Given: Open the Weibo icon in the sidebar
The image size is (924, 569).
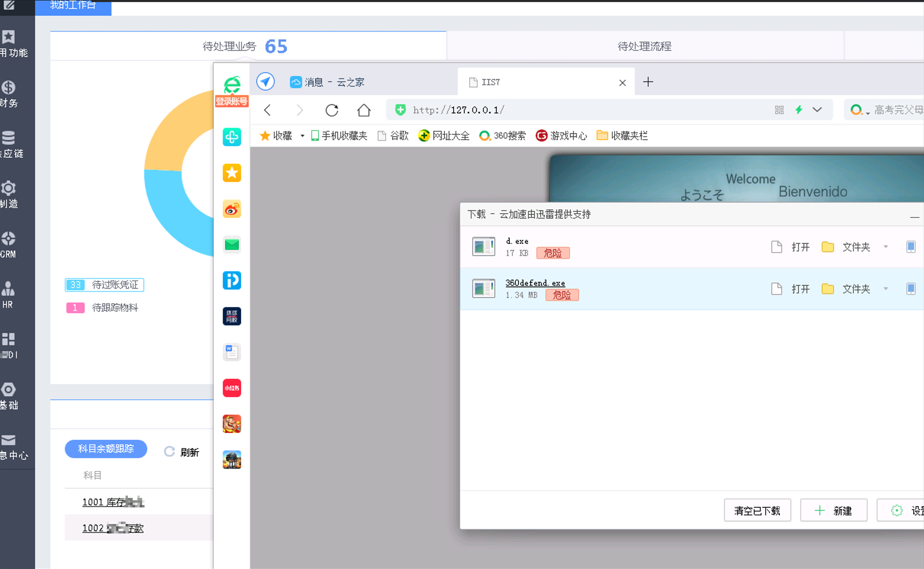Looking at the screenshot, I should point(232,209).
